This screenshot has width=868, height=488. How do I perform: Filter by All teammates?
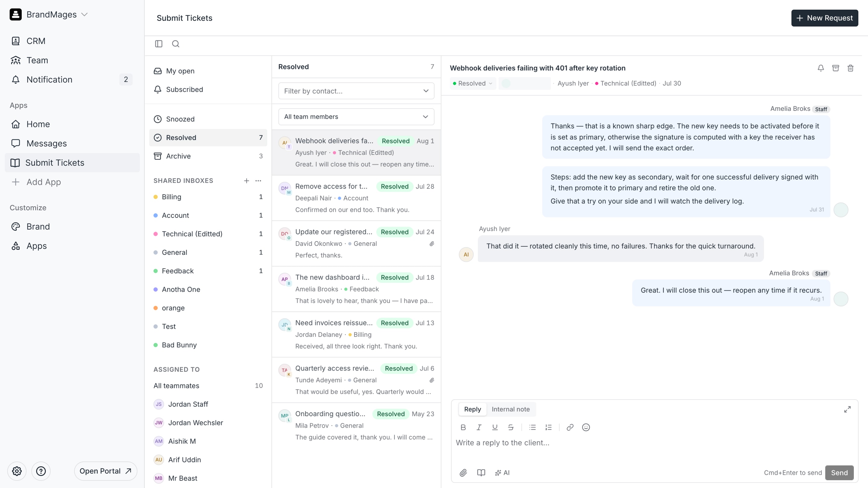pos(208,386)
